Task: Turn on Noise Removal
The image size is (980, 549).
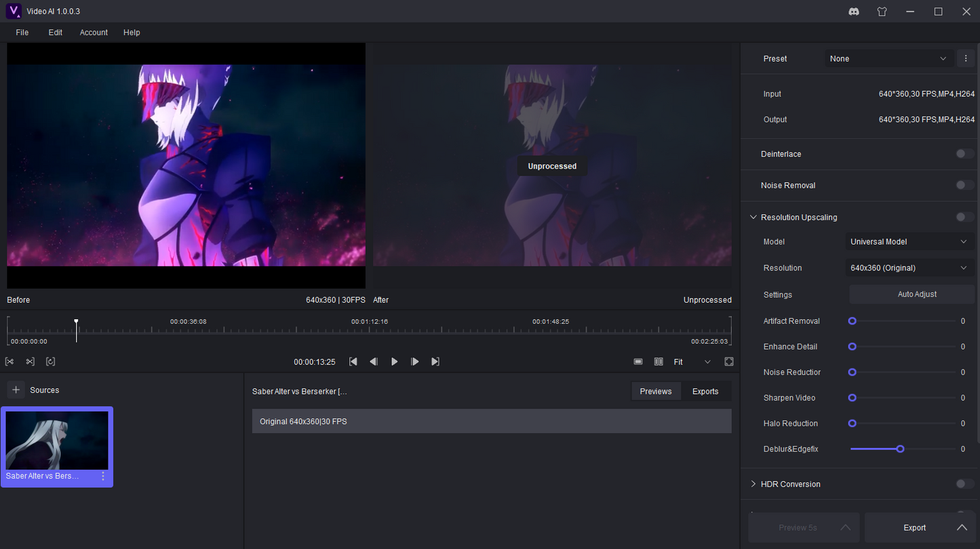Action: click(964, 185)
